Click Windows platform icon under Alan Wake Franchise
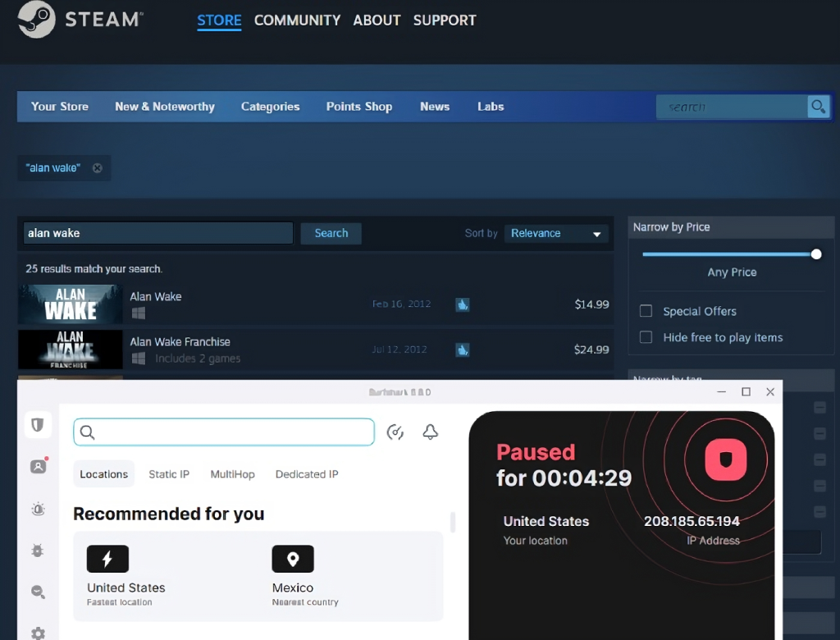The height and width of the screenshot is (640, 840). 139,358
